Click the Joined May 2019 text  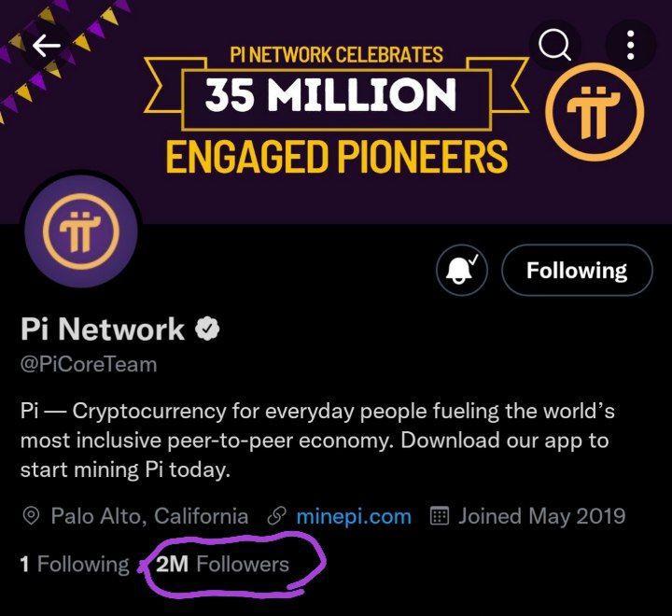tap(541, 516)
